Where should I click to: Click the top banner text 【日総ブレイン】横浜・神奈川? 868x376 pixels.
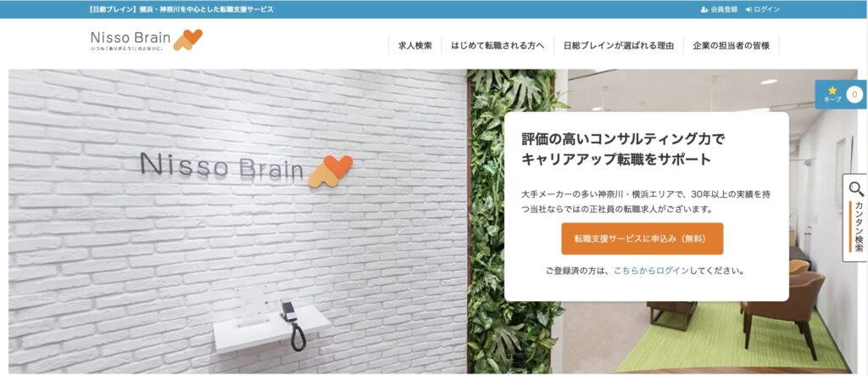[x=181, y=9]
